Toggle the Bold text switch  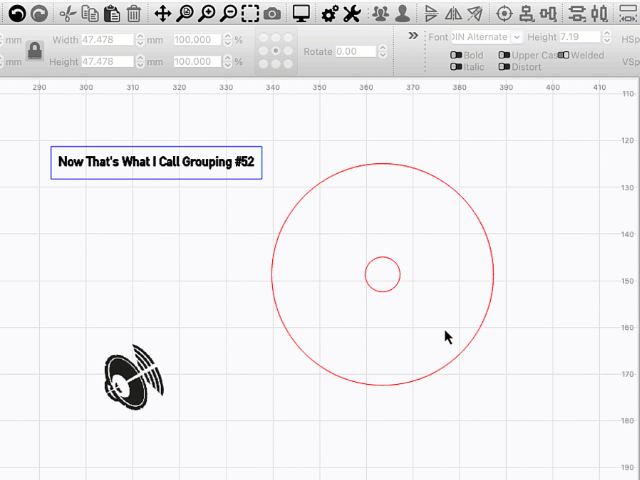456,55
